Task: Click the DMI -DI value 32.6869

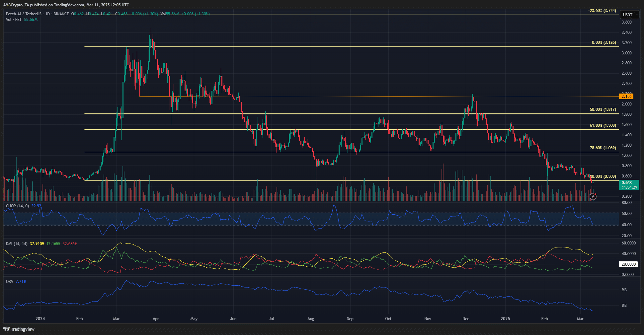Action: pyautogui.click(x=70, y=244)
